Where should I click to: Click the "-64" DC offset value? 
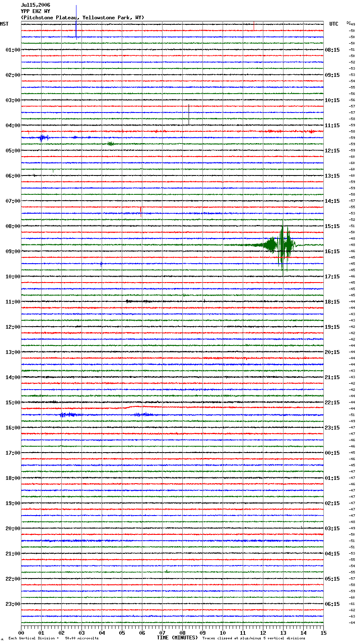352,623
